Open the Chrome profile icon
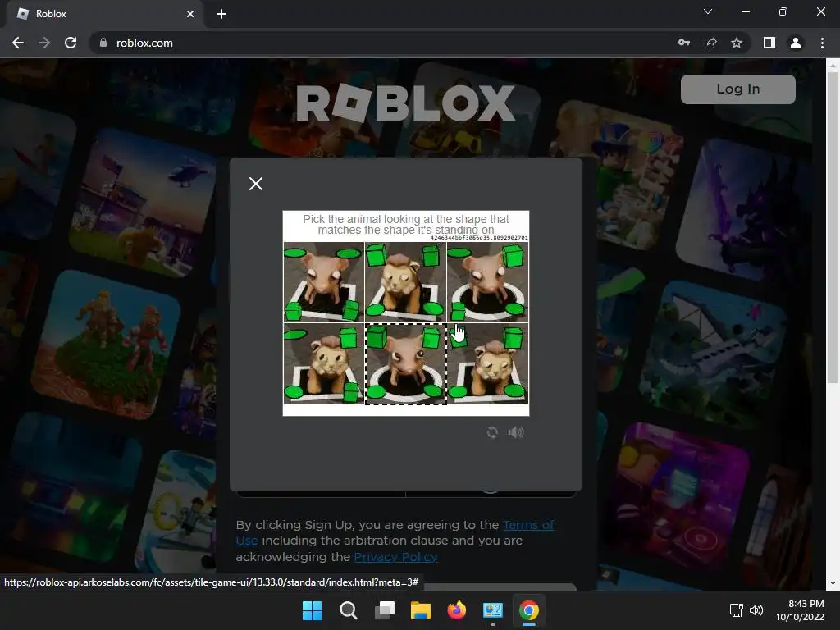The width and height of the screenshot is (840, 630). (x=796, y=43)
